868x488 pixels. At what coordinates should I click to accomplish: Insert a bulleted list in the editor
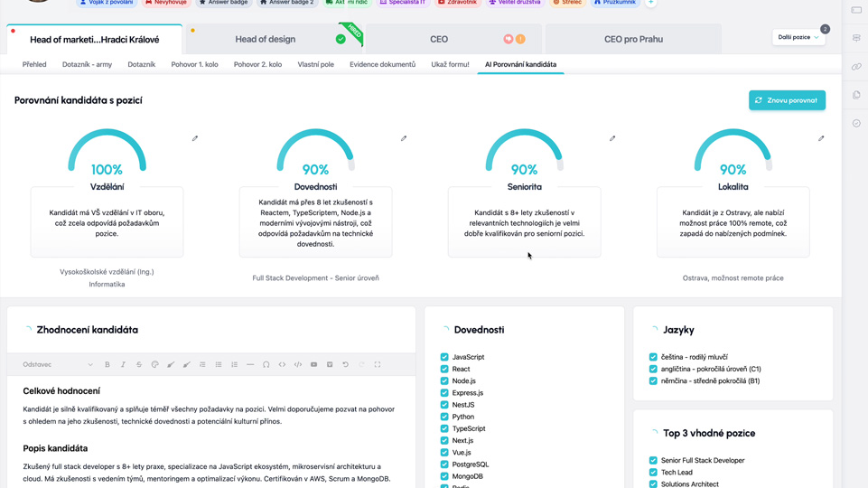[x=219, y=365]
